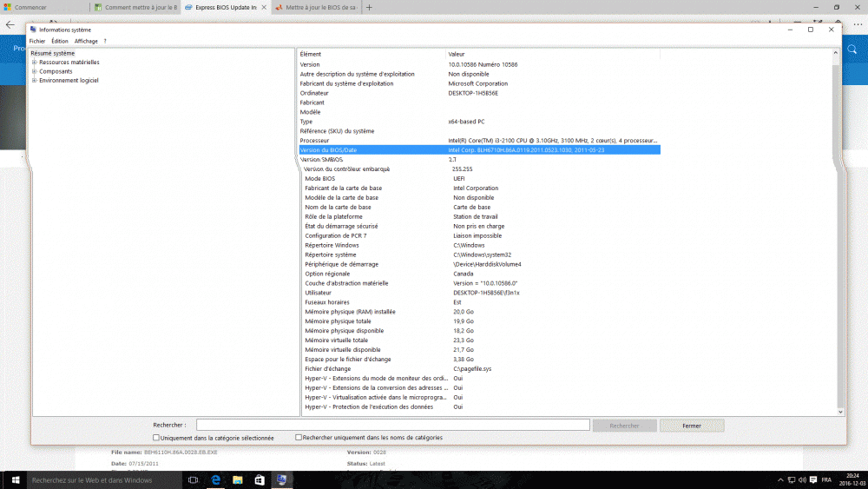
Task: Select Hyper-V Protection de l'exécution row
Action: click(482, 406)
